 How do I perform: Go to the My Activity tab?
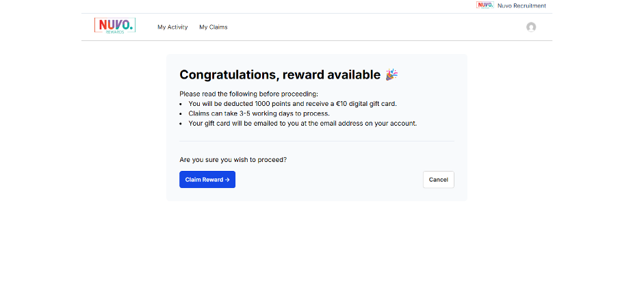tap(172, 27)
